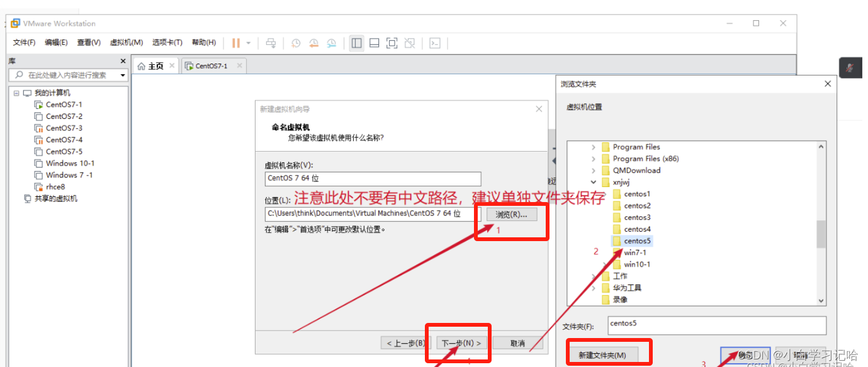The width and height of the screenshot is (868, 367).
Task: Open the snapshot manager wrench-clock icon
Action: [331, 43]
